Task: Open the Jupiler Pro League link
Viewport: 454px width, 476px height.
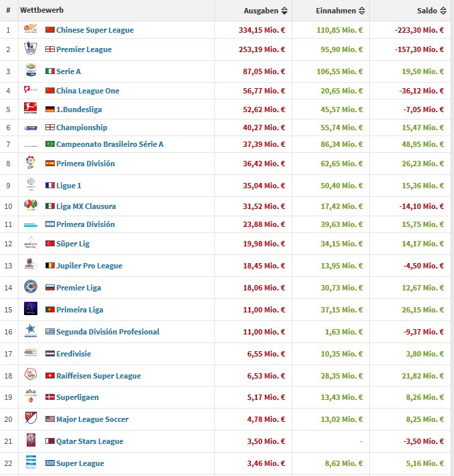Action: coord(89,266)
